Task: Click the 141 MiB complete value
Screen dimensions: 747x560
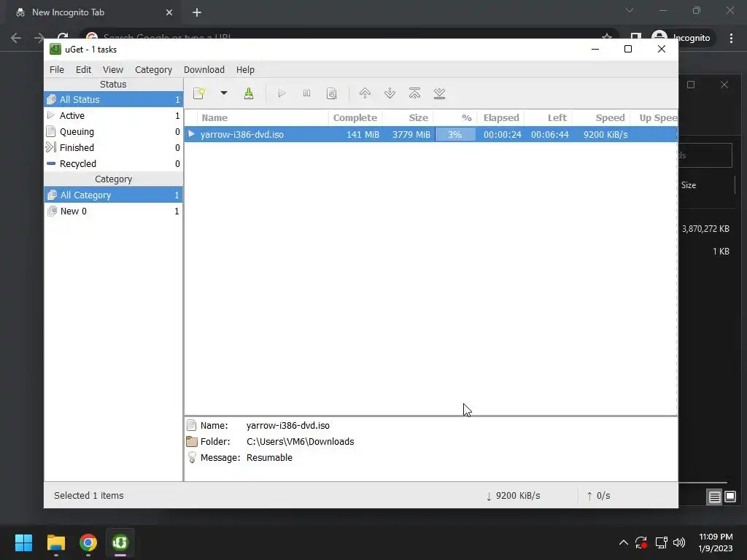Action: [363, 135]
